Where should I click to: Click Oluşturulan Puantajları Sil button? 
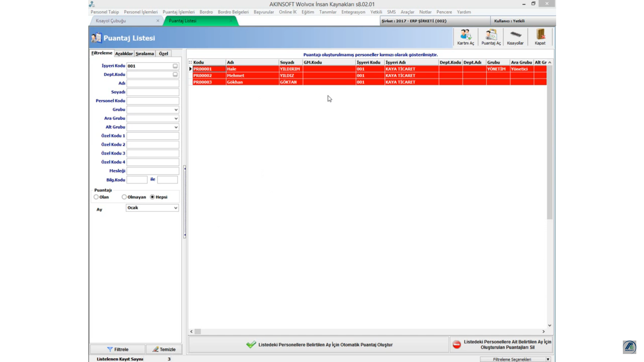pyautogui.click(x=501, y=345)
